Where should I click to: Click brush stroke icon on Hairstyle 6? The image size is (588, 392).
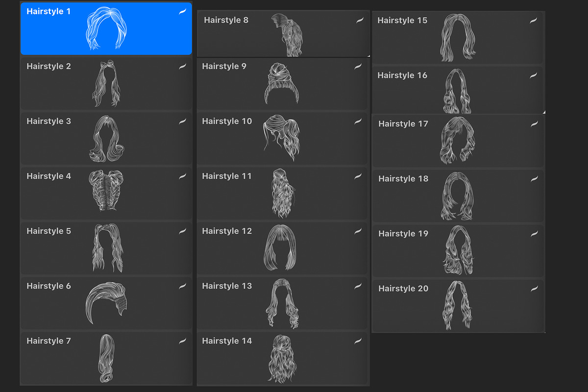(183, 286)
